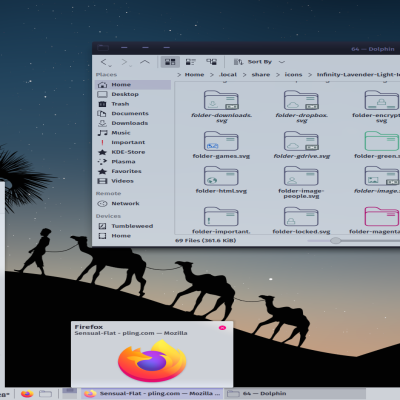Click the virtual desktop pager
The width and height of the screenshot is (400, 400).
point(70,394)
